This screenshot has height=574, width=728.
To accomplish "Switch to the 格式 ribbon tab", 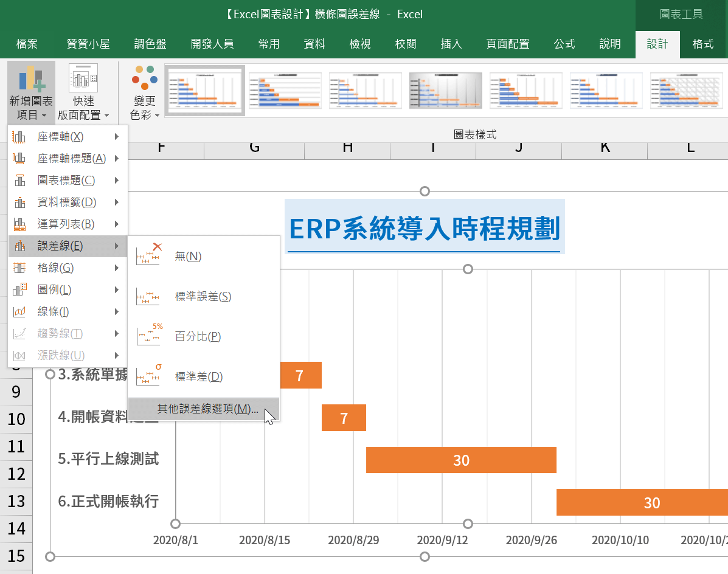I will point(702,44).
